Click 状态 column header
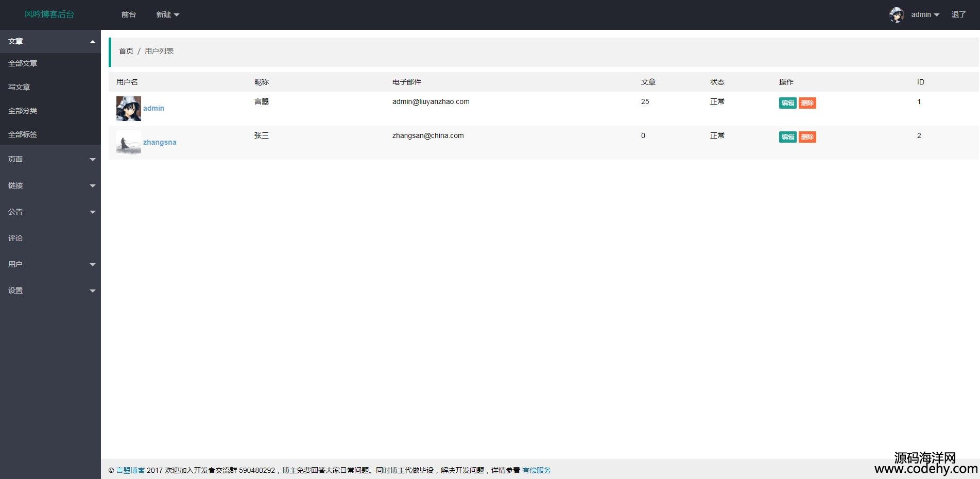Image resolution: width=980 pixels, height=479 pixels. 717,82
